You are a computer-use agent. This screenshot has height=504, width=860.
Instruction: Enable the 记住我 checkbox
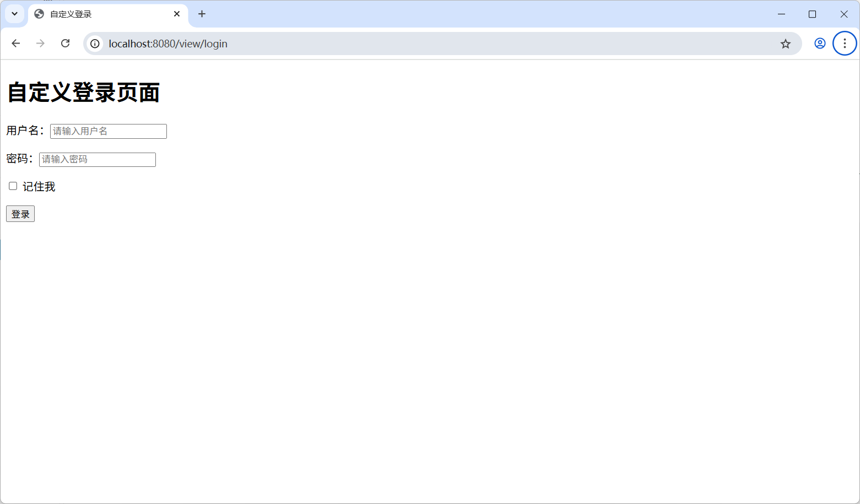[13, 186]
